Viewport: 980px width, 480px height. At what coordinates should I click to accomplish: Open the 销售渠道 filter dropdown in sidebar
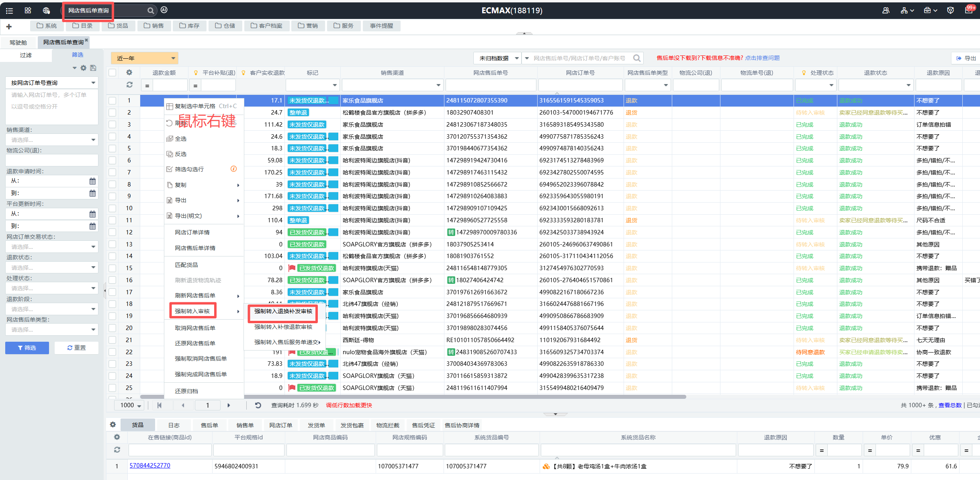52,140
